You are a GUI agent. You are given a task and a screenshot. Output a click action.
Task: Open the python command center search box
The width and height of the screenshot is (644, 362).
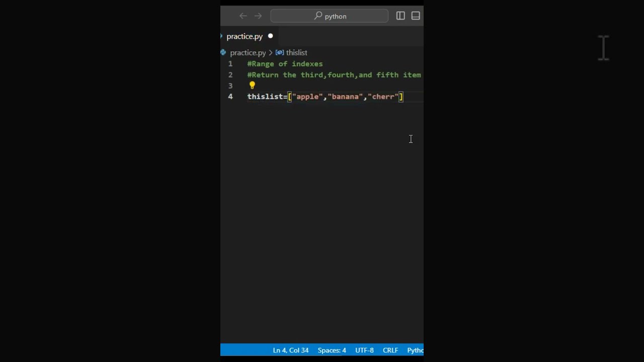(x=329, y=16)
